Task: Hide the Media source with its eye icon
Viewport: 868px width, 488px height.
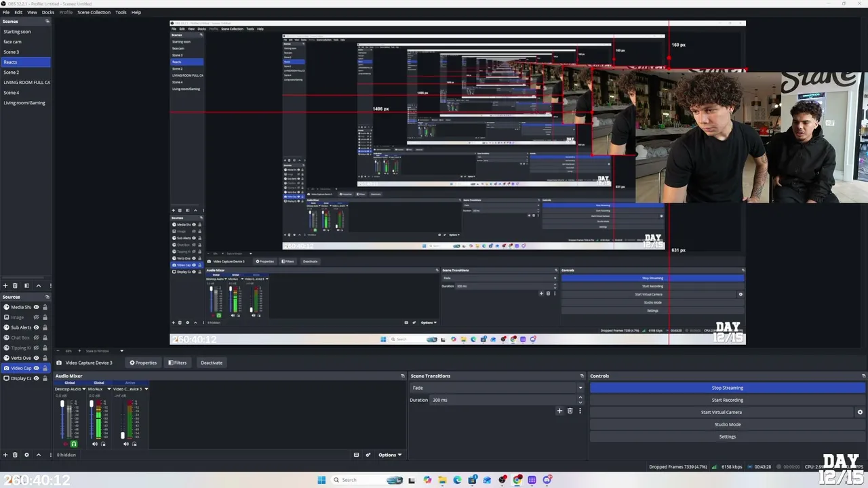Action: pyautogui.click(x=37, y=307)
